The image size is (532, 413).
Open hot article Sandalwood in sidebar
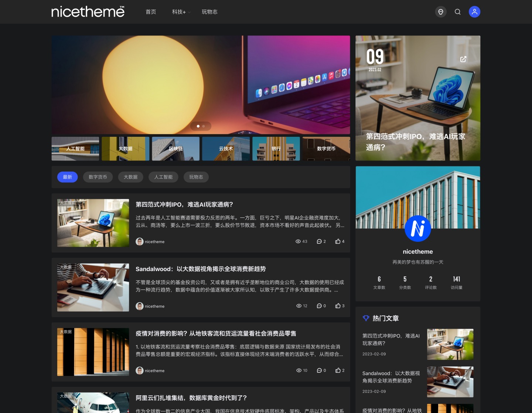391,377
